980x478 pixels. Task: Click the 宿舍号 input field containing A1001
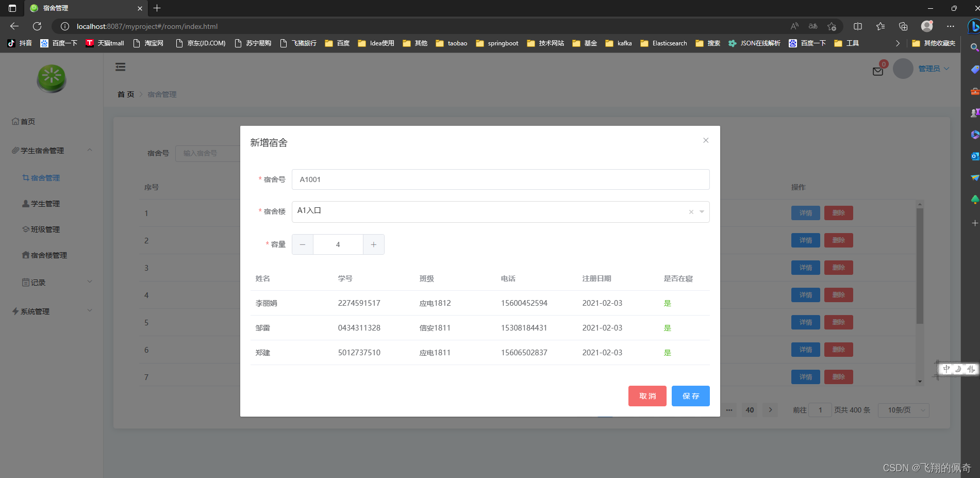[500, 179]
